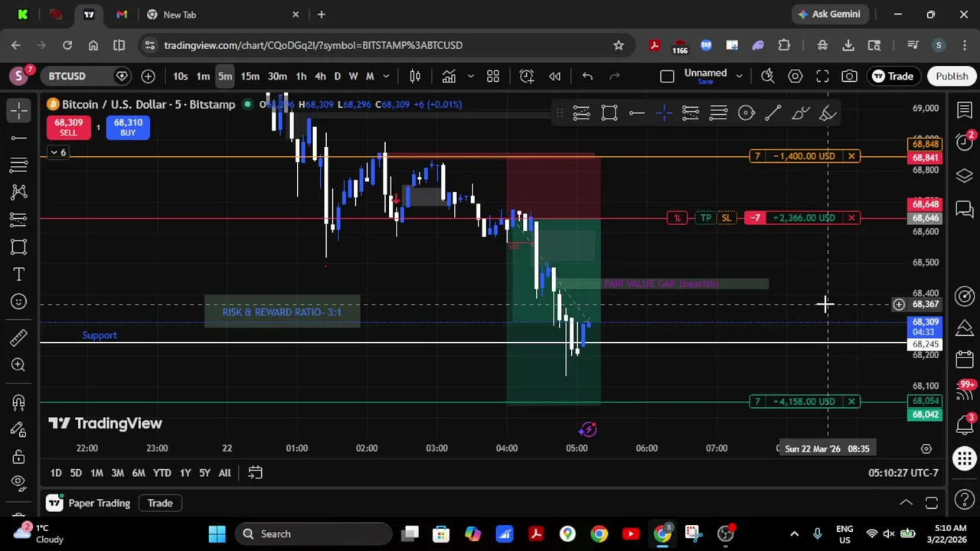The height and width of the screenshot is (551, 980).
Task: Cancel the +4,158.00 USD take profit order
Action: pos(851,402)
